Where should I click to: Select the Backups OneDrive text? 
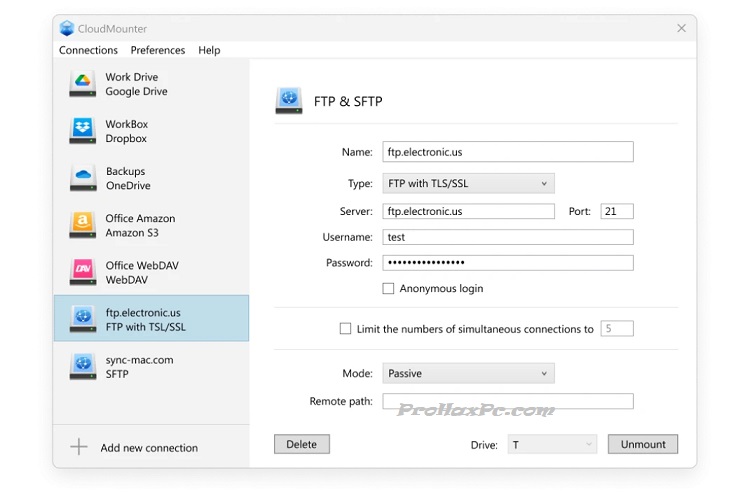128,178
